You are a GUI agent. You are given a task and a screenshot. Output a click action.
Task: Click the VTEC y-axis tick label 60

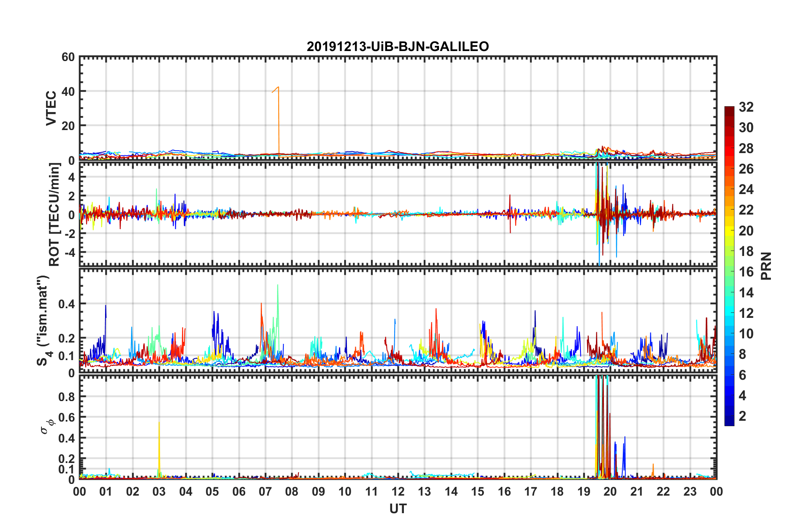click(x=68, y=57)
